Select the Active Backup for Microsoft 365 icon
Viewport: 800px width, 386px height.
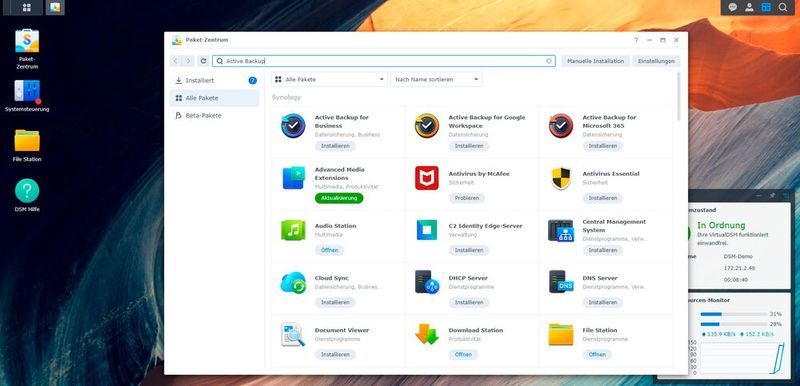pyautogui.click(x=561, y=126)
